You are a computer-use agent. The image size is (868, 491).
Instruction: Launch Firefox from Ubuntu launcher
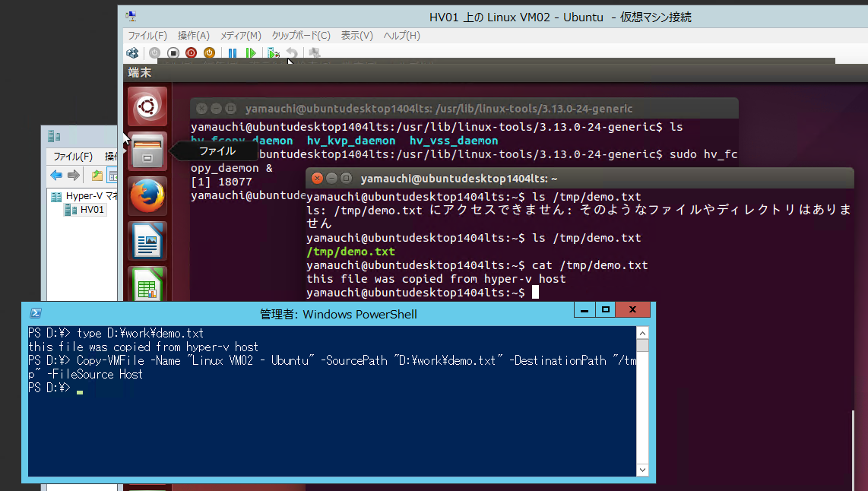pos(147,196)
